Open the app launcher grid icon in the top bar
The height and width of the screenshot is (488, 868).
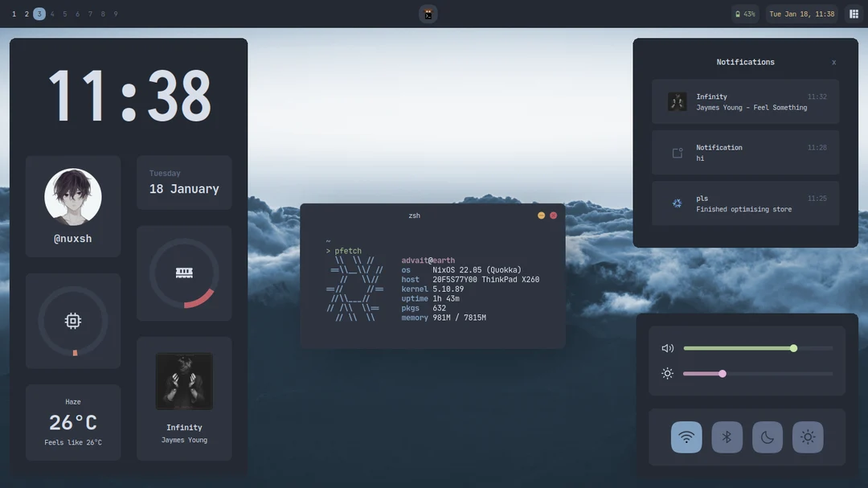point(854,14)
